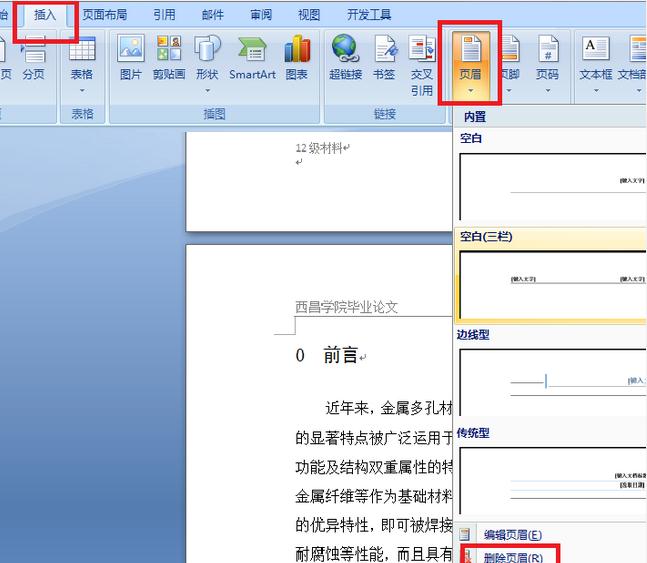The width and height of the screenshot is (647, 563).
Task: Open the 审阅 tab
Action: [x=261, y=15]
